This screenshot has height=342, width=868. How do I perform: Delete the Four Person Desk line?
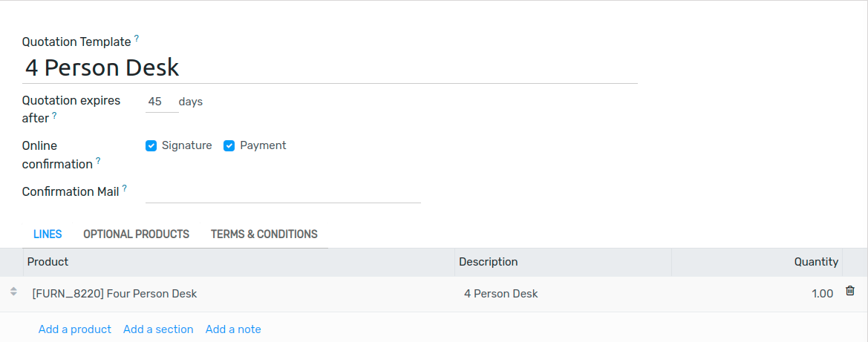click(x=850, y=292)
